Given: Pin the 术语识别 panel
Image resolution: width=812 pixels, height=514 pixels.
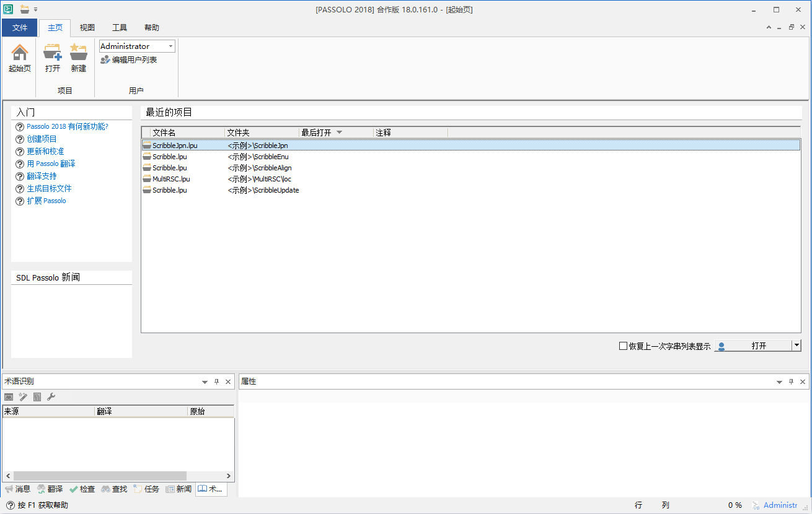Looking at the screenshot, I should pos(217,382).
